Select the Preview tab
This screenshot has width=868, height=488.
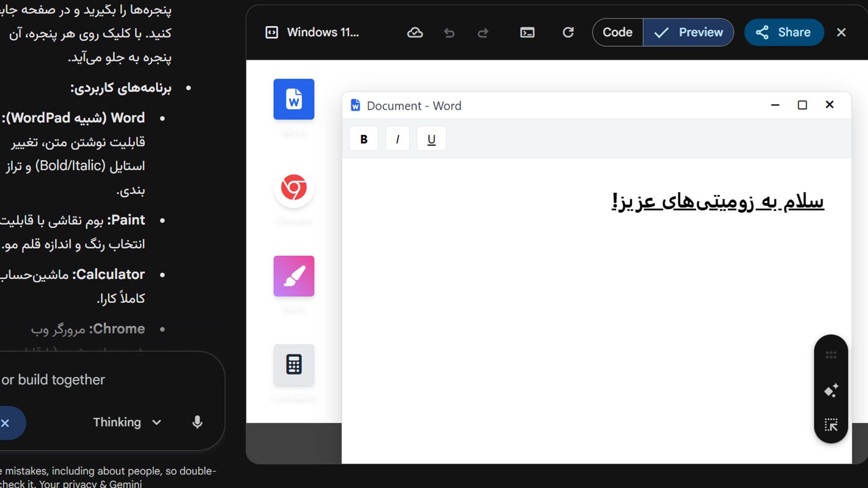pos(688,32)
